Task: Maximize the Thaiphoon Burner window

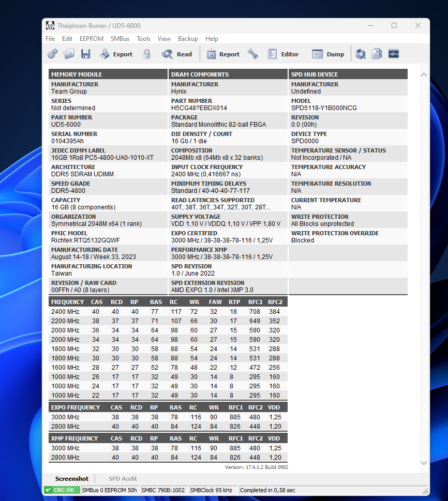Action: pyautogui.click(x=394, y=25)
